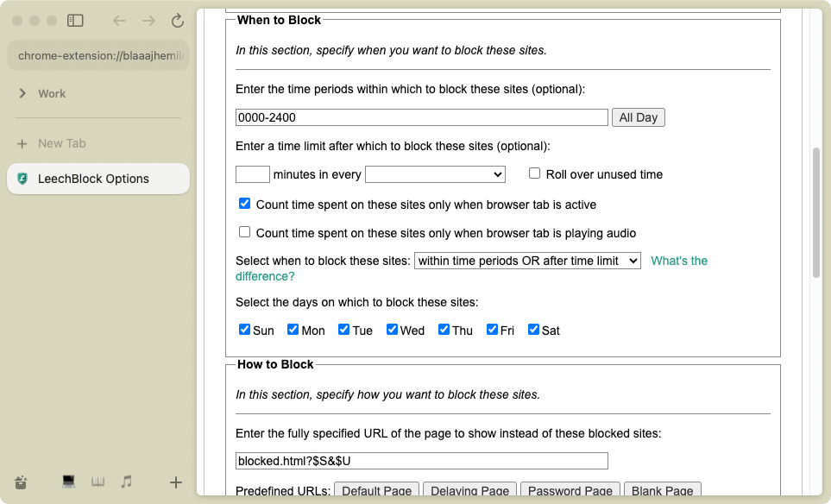Click the vertical page scrollbar thumb
831x504 pixels.
pos(816,212)
